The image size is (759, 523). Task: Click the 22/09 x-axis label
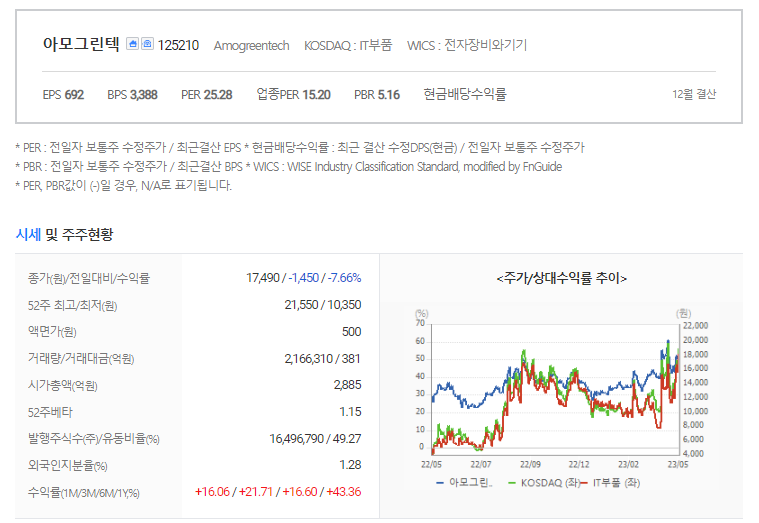click(x=530, y=464)
